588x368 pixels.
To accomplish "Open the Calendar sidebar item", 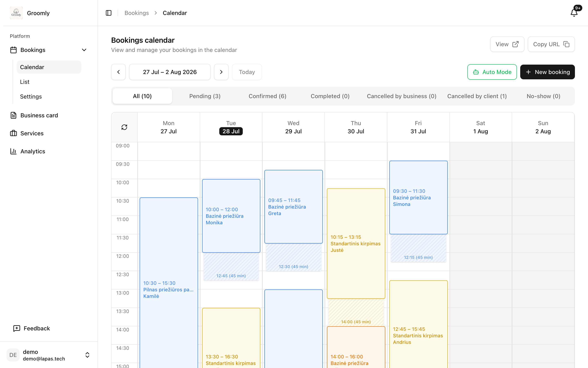I will [49, 67].
